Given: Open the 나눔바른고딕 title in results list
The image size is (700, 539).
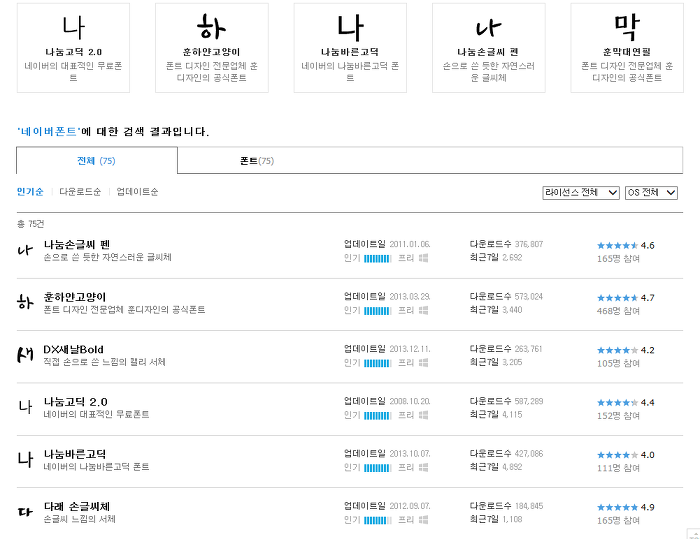Looking at the screenshot, I should point(75,454).
